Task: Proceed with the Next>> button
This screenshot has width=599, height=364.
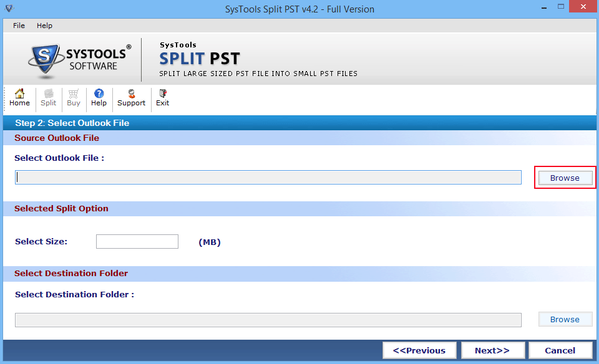Action: point(492,350)
